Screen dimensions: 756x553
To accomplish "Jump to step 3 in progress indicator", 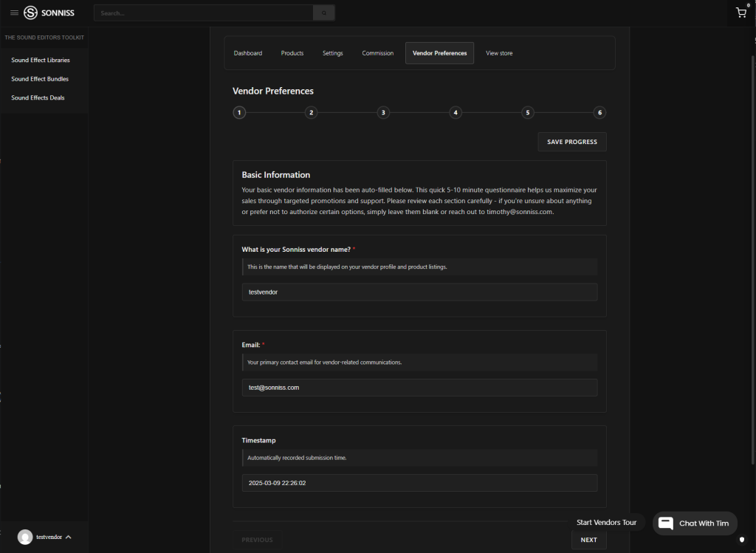I will pos(383,113).
